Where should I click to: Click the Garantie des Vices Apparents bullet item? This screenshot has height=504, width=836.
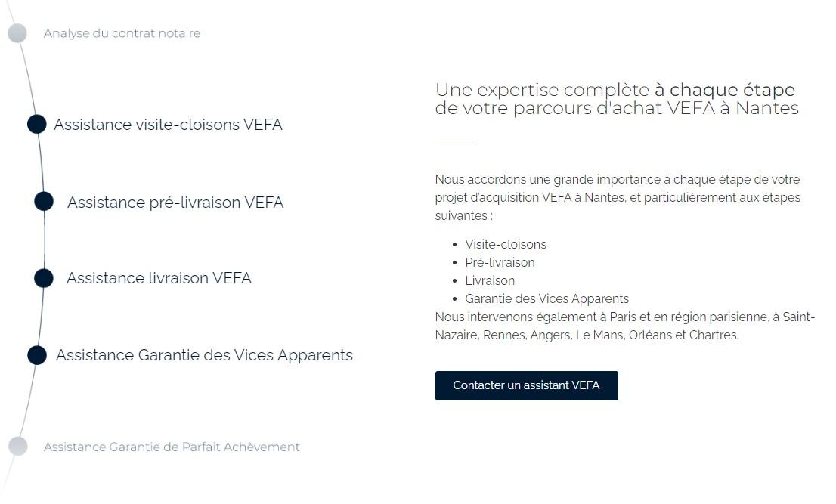click(x=546, y=298)
